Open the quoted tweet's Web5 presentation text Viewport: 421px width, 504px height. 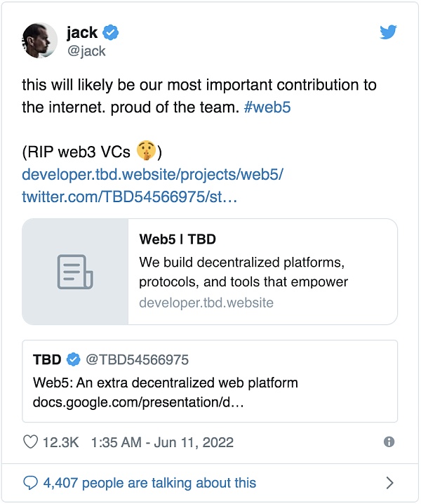[166, 383]
